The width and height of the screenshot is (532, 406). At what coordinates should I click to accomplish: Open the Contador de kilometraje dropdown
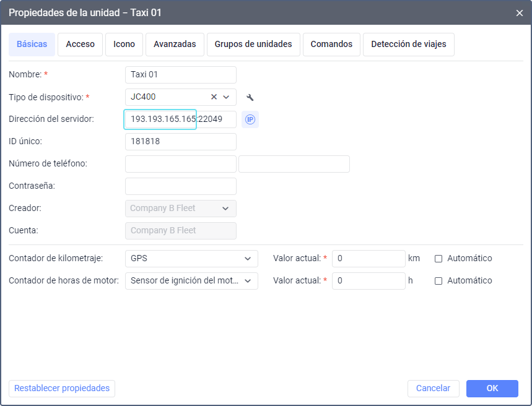coord(191,258)
